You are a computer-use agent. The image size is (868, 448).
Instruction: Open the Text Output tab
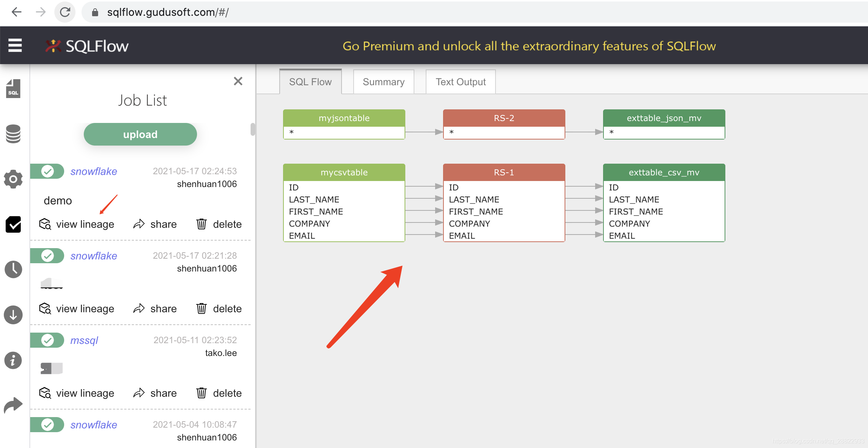(x=460, y=81)
